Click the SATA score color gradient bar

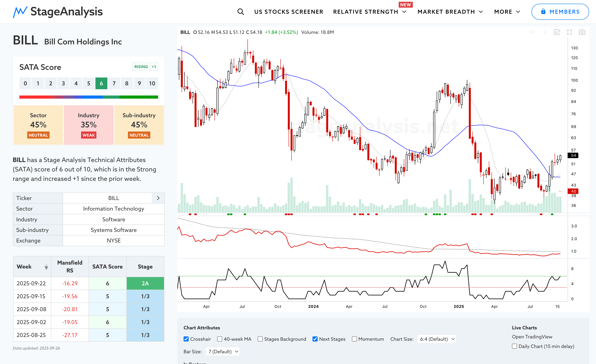[x=89, y=97]
